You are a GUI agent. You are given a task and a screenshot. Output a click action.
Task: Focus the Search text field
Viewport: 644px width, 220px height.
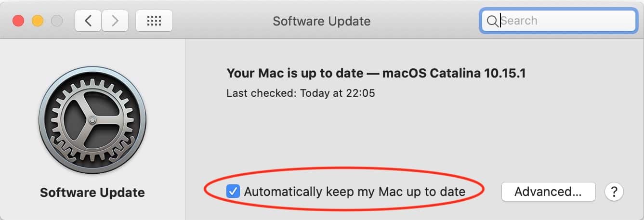tap(559, 21)
